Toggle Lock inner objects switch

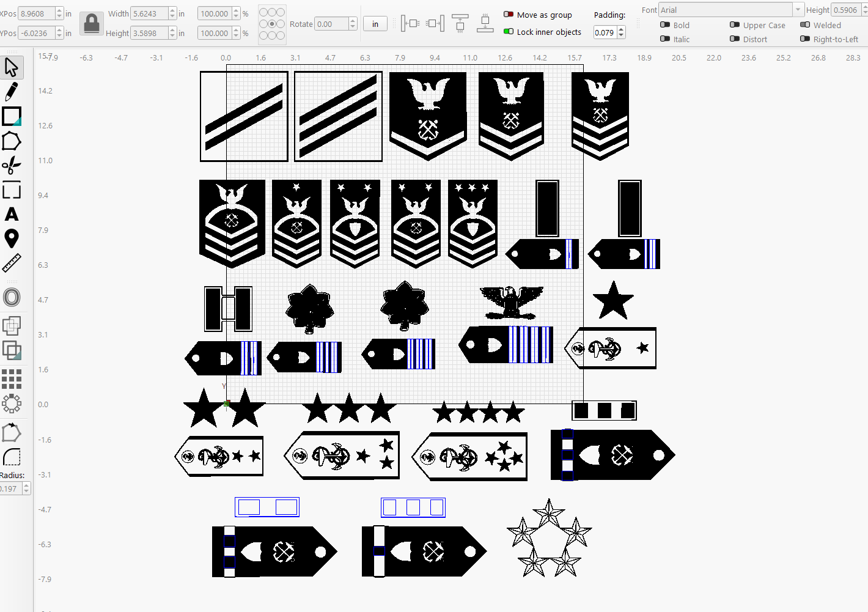pyautogui.click(x=509, y=31)
